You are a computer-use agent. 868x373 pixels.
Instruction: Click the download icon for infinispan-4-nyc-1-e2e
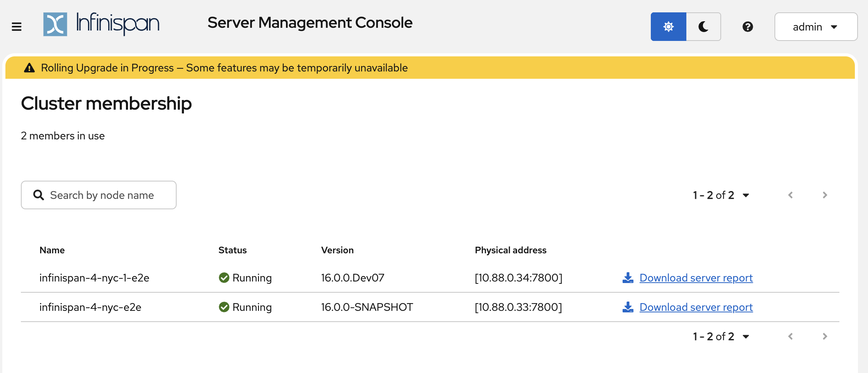(x=628, y=277)
